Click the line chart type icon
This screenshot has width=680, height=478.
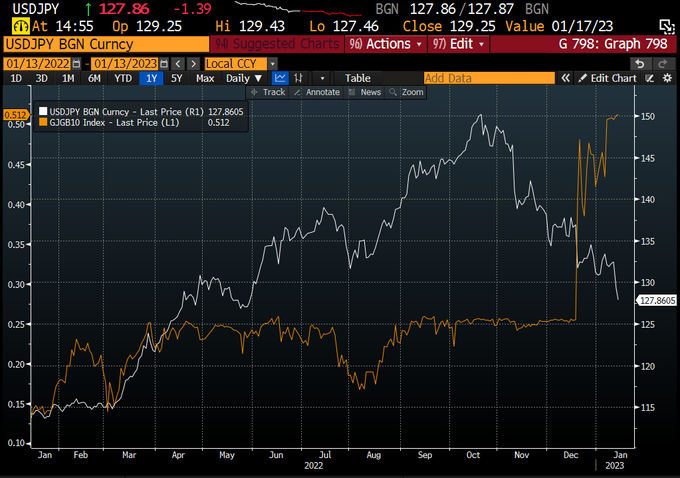click(280, 78)
